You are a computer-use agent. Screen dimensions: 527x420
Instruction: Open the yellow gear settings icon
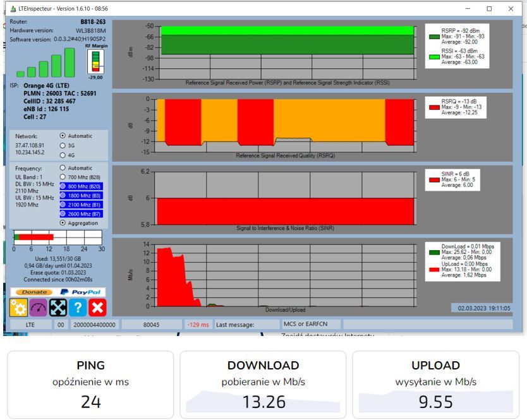[18, 308]
